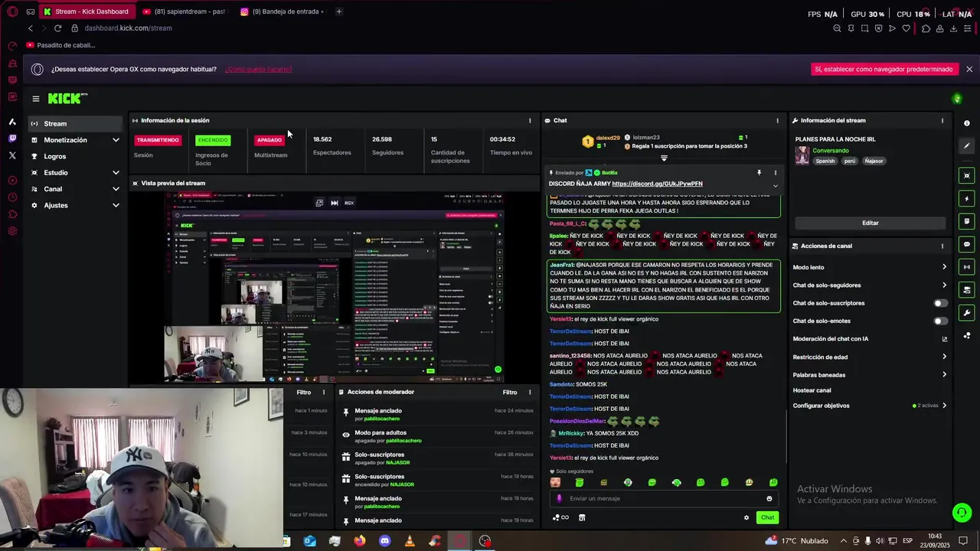Open Acciones de canal options menu
The width and height of the screenshot is (980, 551).
click(x=942, y=246)
